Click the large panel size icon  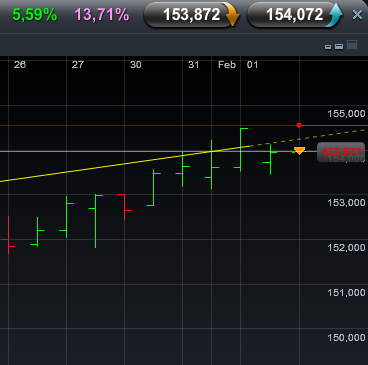click(352, 45)
